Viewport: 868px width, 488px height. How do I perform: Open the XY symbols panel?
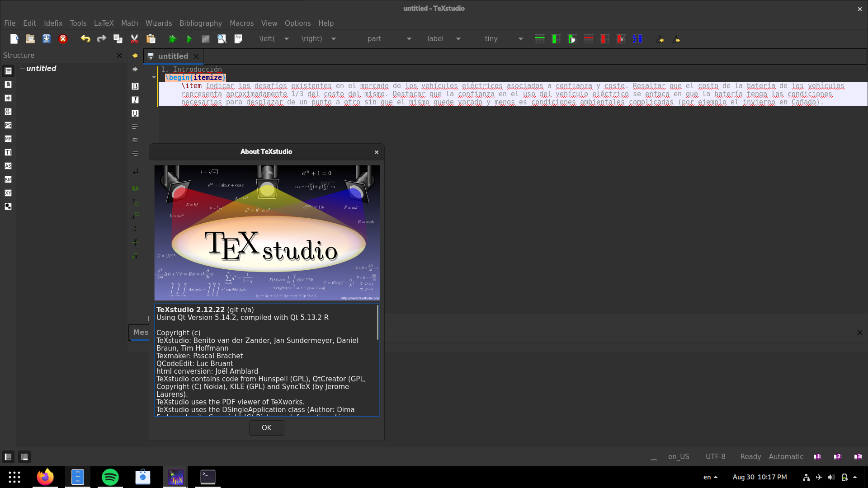click(8, 193)
